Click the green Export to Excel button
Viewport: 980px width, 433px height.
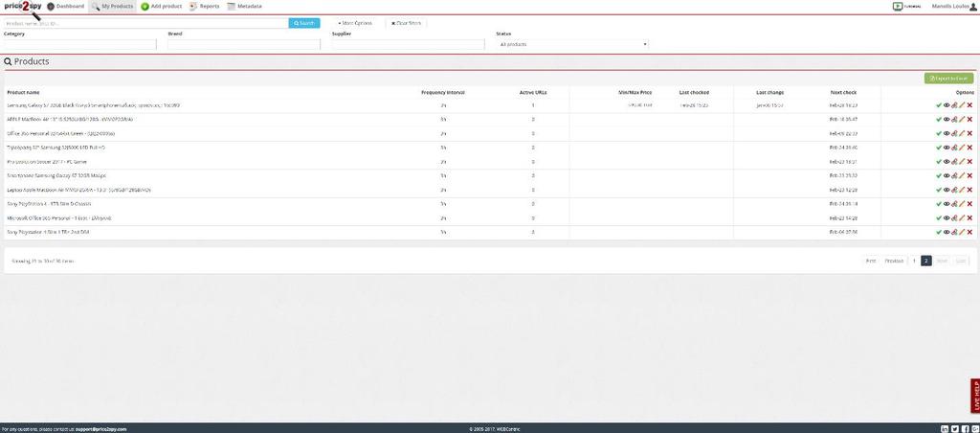tap(948, 79)
